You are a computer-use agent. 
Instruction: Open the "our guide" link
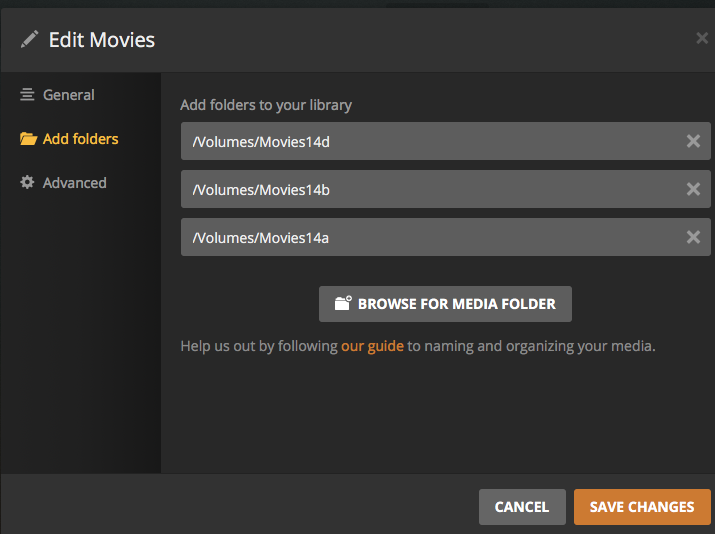pos(372,346)
